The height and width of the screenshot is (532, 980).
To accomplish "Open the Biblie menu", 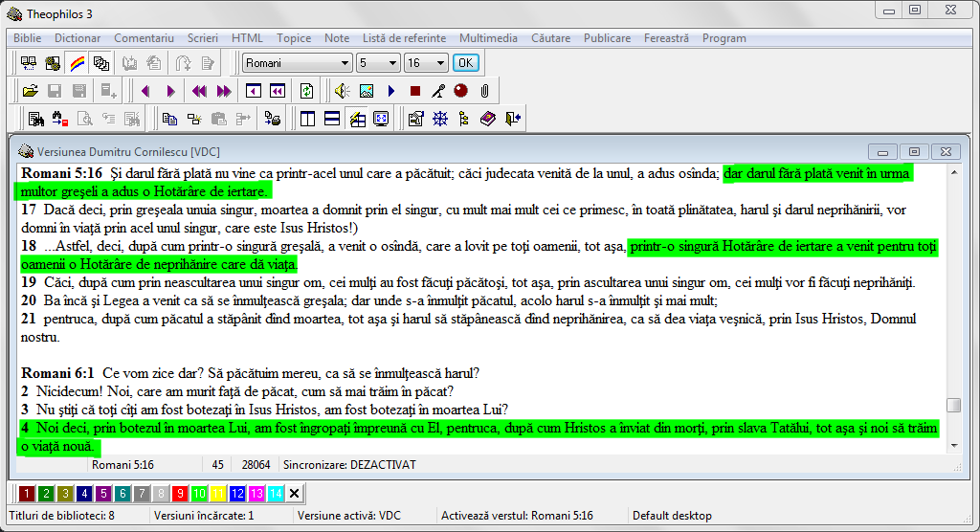I will click(28, 38).
